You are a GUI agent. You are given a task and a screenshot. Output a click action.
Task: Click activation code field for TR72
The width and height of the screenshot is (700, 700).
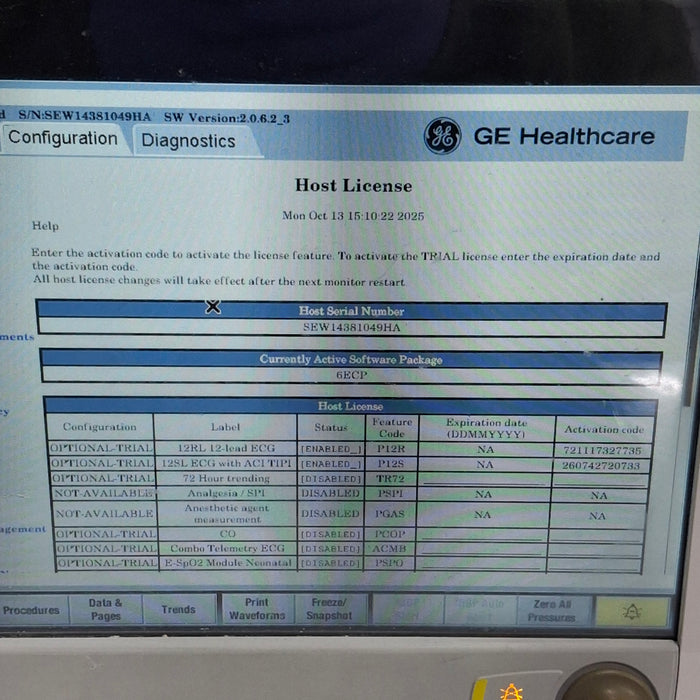(601, 480)
